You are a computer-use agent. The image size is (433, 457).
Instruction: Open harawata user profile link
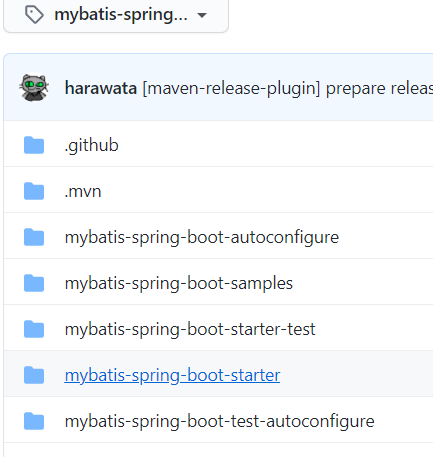coord(101,88)
